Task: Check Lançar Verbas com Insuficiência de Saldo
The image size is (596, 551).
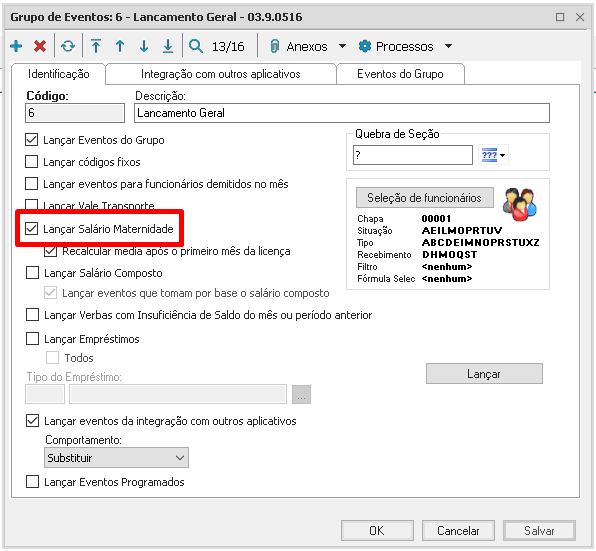Action: [32, 315]
